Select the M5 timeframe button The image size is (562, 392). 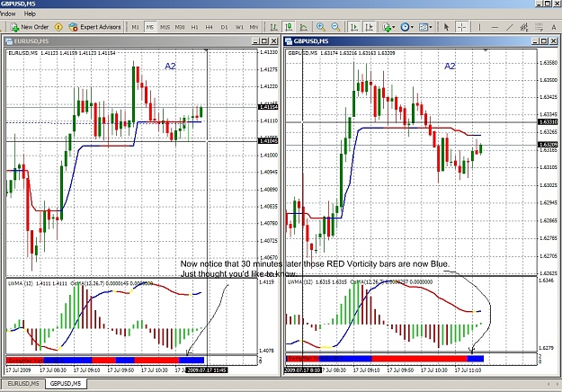pyautogui.click(x=150, y=27)
